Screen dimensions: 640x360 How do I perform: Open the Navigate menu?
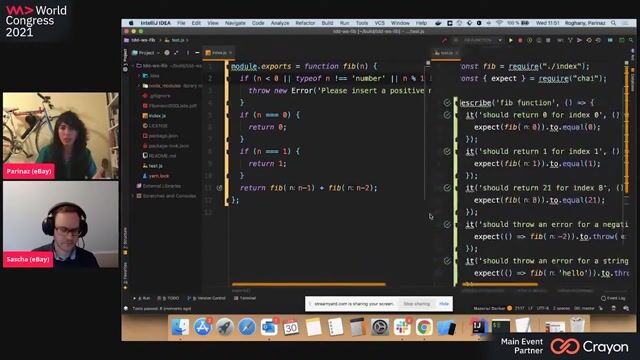point(235,23)
